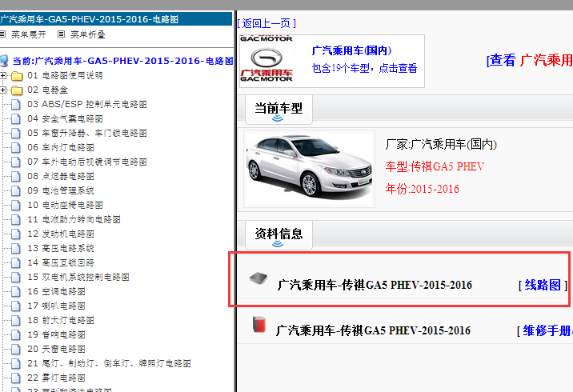Viewport: 573px width, 392px height.
Task: Expand the 02 电器盒 folder node
Action: click(x=3, y=90)
